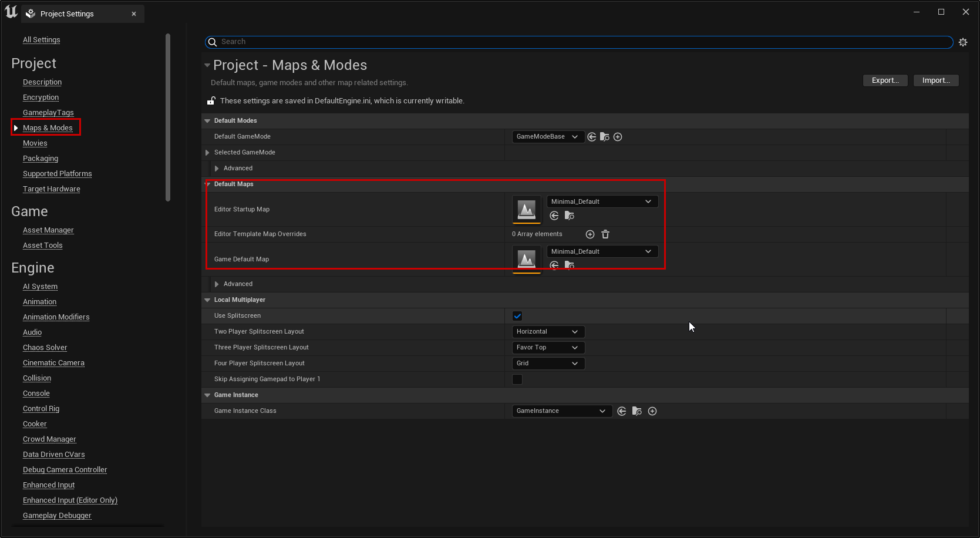Click the Editor Startup Map thumbnail
980x538 pixels.
[x=526, y=209]
